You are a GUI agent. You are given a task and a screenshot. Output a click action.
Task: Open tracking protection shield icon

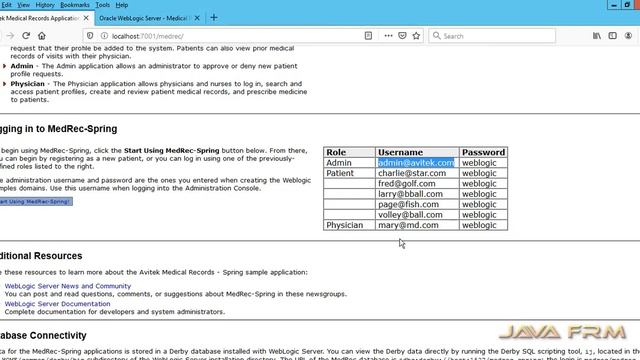[90, 36]
